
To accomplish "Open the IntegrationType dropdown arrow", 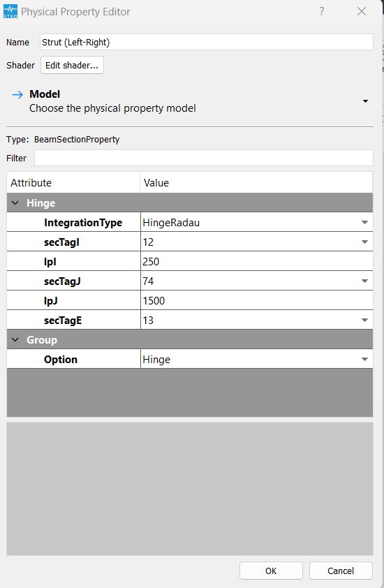I will (364, 222).
